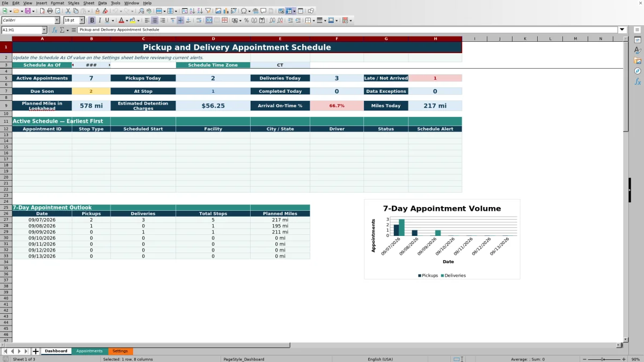This screenshot has width=644, height=362.
Task: Toggle Align Top vertical alignment
Action: (173, 20)
